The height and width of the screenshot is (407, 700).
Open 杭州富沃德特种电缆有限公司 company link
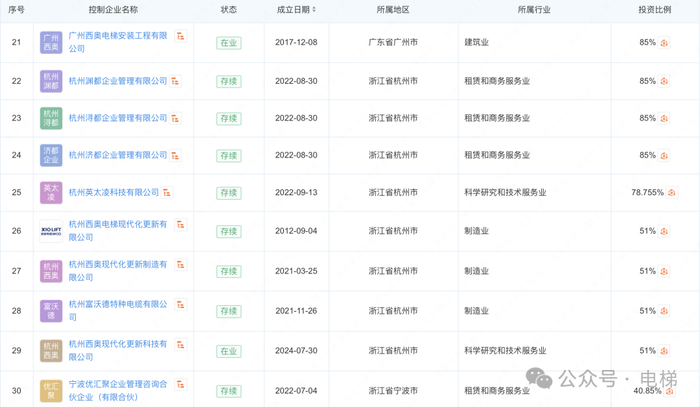pyautogui.click(x=118, y=311)
